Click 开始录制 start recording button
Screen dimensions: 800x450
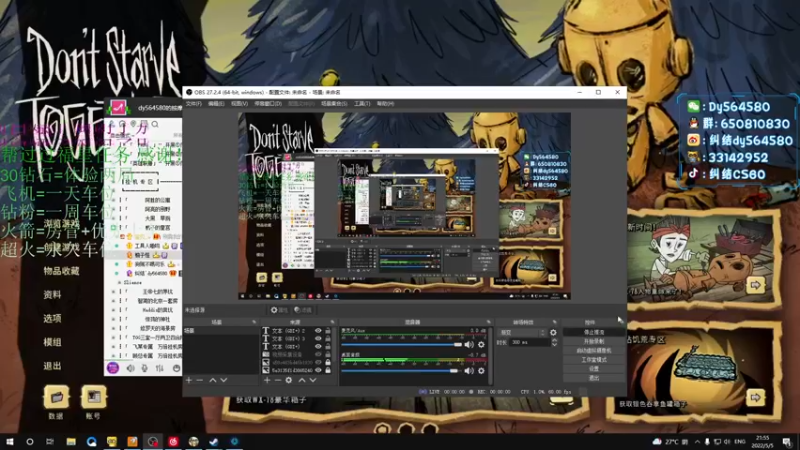coord(594,341)
